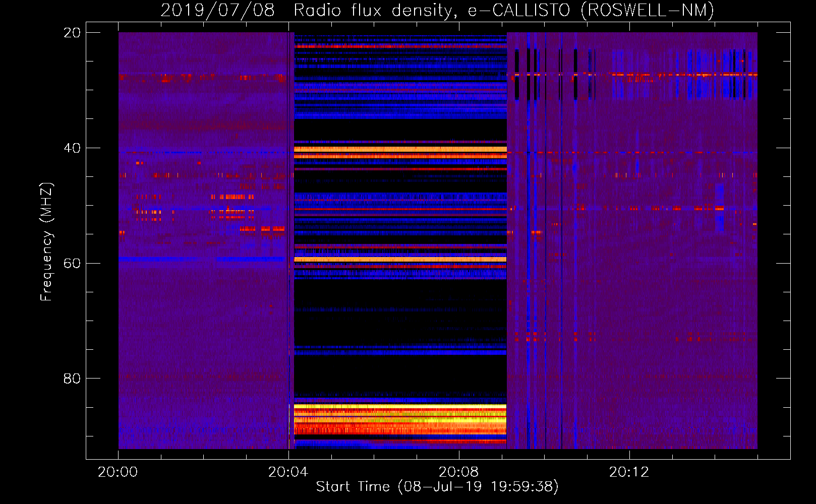Click the '20:00' time tick label

[118, 472]
